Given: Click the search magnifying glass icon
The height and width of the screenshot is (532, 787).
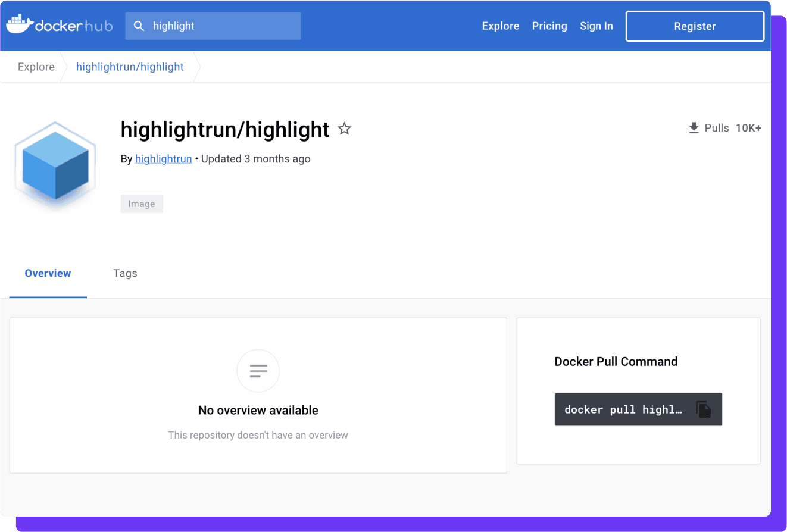Looking at the screenshot, I should click(x=139, y=26).
